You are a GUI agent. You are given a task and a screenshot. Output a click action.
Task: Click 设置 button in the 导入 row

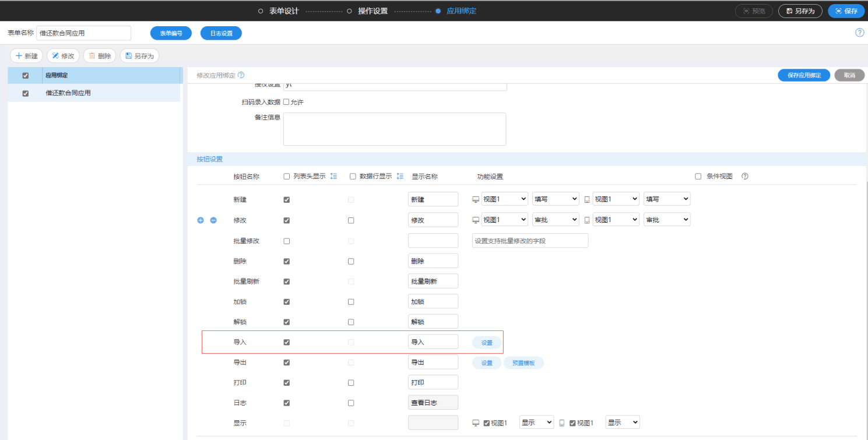[x=487, y=343]
